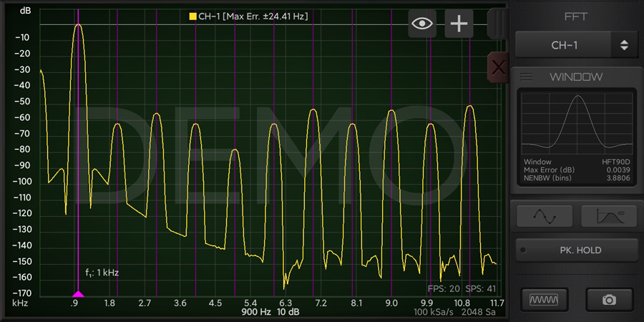The width and height of the screenshot is (644, 322).
Task: Toggle trace visibility with the eye icon
Action: pyautogui.click(x=422, y=24)
